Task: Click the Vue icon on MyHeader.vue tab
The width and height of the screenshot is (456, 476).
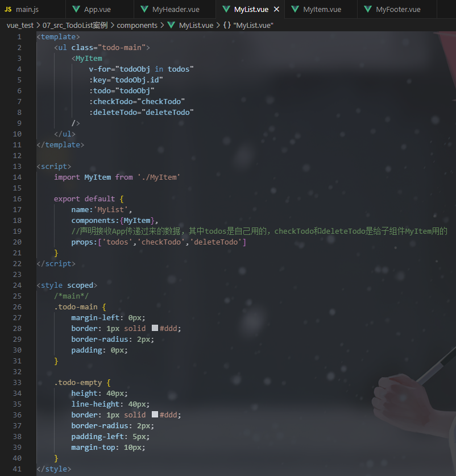Action: click(x=144, y=10)
